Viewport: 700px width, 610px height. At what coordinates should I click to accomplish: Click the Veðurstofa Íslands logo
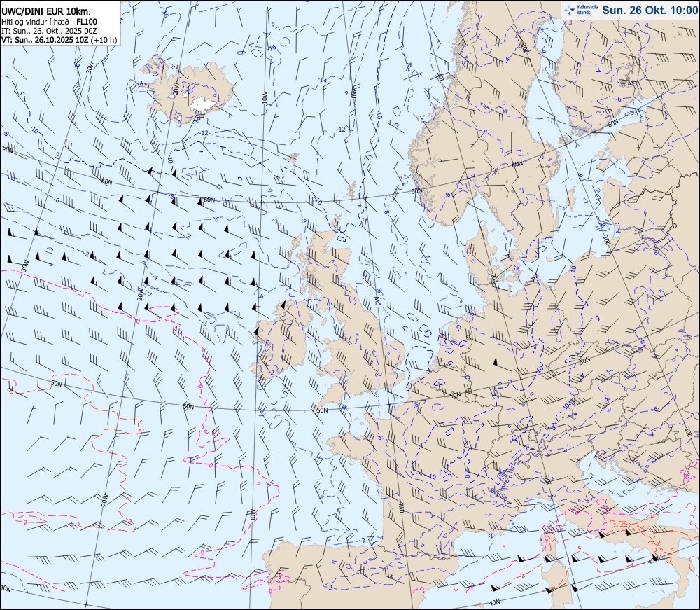[x=580, y=11]
